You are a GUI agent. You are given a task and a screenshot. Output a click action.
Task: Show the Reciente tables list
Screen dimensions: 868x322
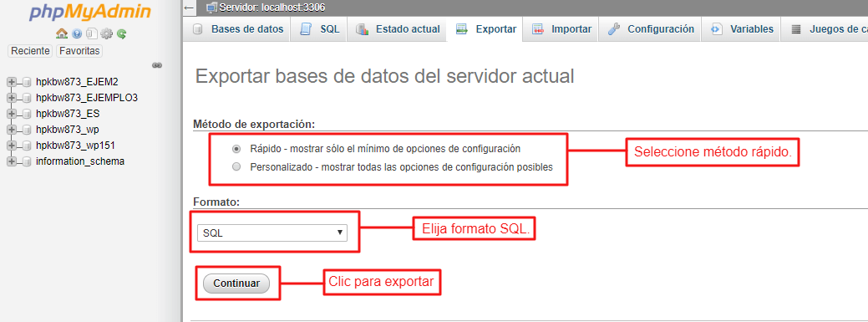pyautogui.click(x=30, y=51)
